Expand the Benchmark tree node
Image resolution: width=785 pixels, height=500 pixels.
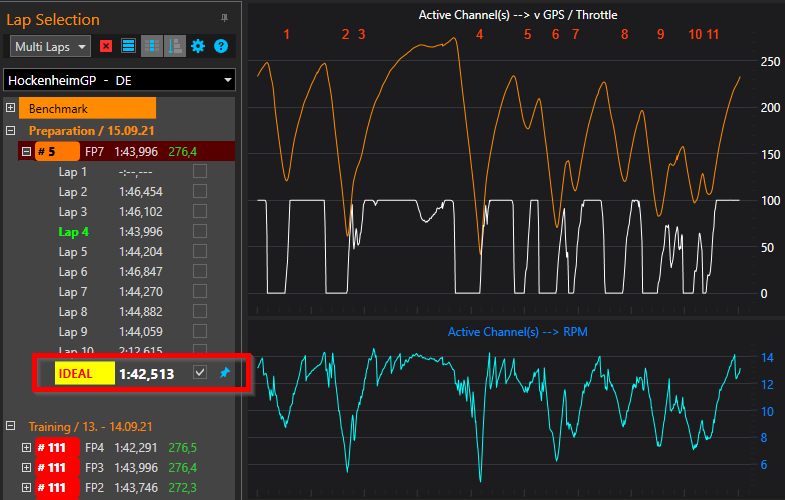coord(11,108)
